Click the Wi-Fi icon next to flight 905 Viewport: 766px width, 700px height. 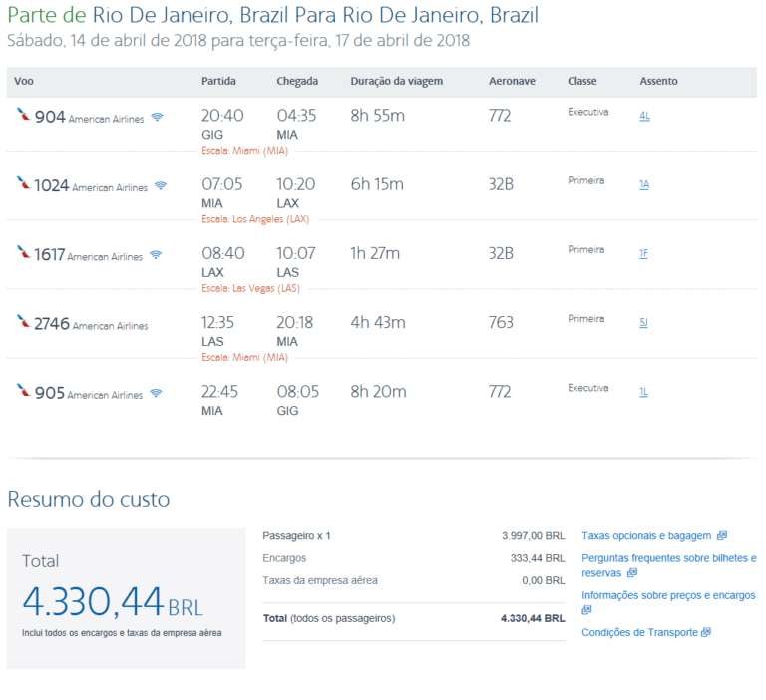tap(156, 394)
